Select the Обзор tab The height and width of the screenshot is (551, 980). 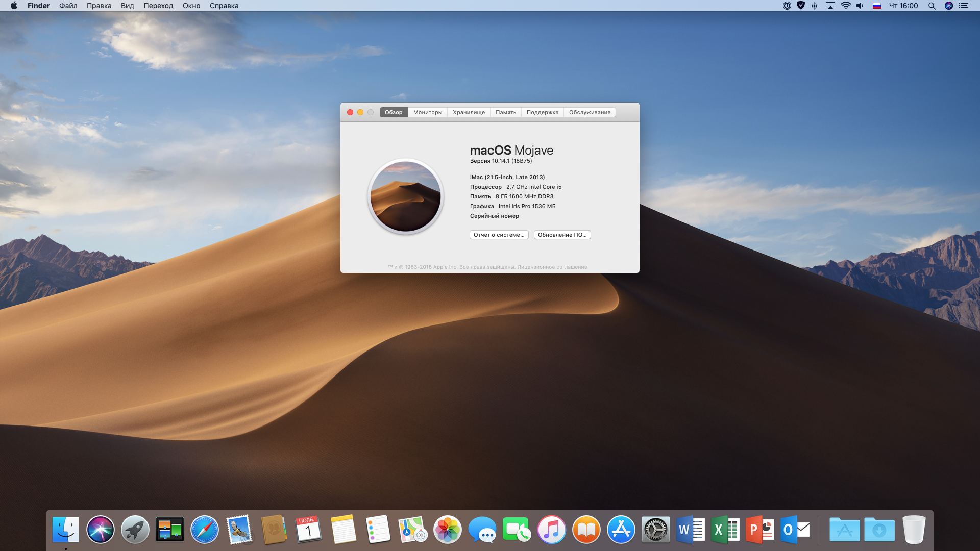pyautogui.click(x=394, y=112)
